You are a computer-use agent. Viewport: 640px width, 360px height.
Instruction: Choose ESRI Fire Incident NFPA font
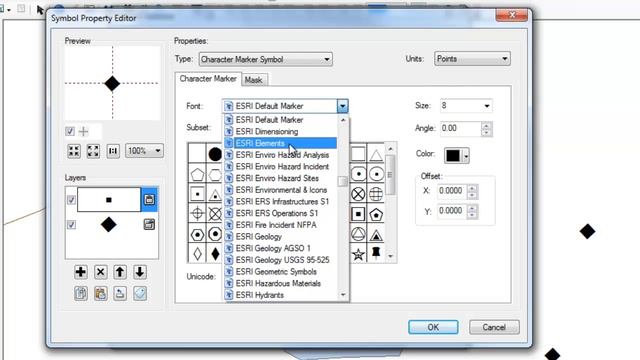click(280, 225)
